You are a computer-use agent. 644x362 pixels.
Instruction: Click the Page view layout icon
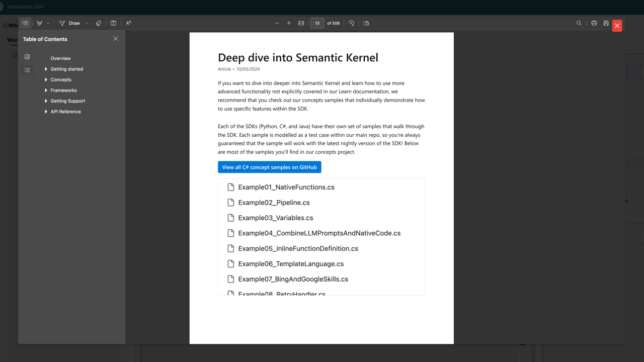pos(366,23)
